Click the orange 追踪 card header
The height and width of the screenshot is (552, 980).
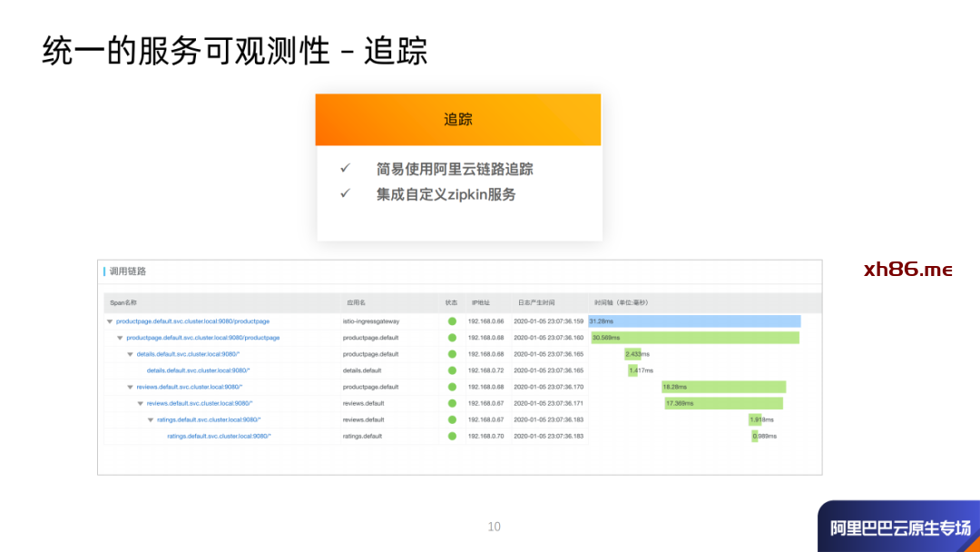pyautogui.click(x=457, y=120)
